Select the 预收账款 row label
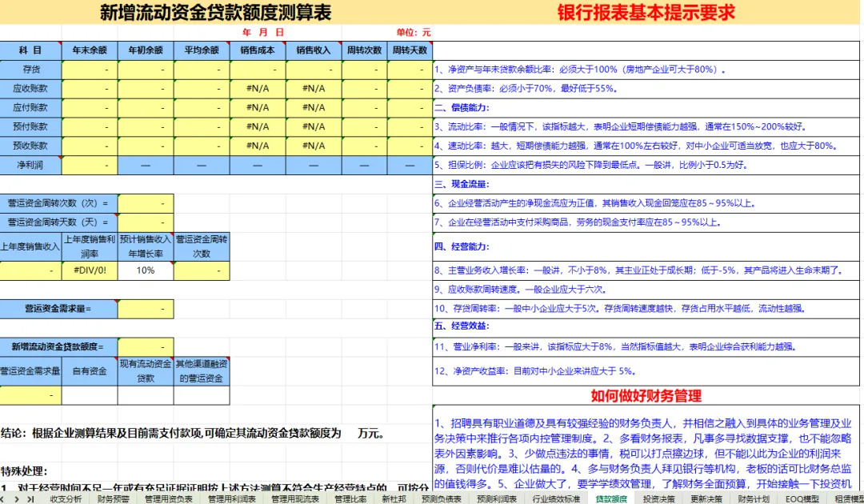The width and height of the screenshot is (864, 504). tap(30, 146)
